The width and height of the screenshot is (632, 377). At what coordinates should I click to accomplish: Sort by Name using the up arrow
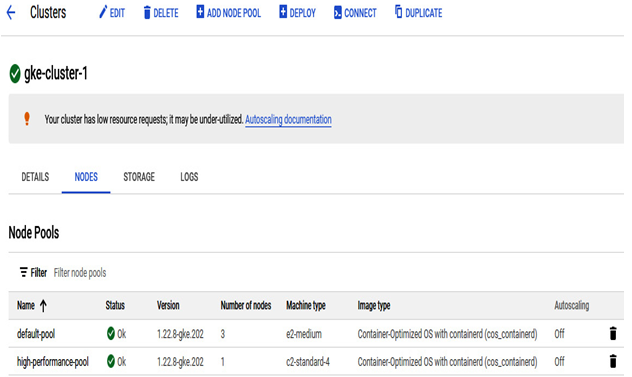point(43,306)
